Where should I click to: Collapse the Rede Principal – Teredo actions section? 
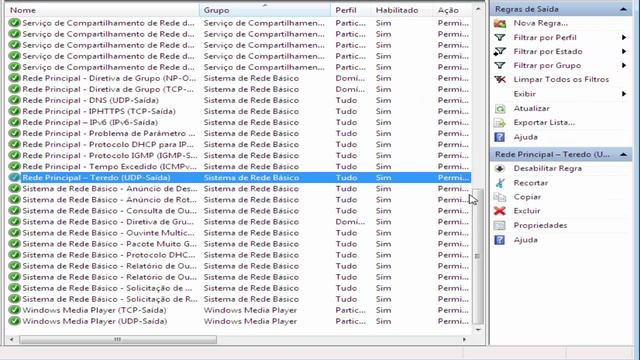[624, 154]
